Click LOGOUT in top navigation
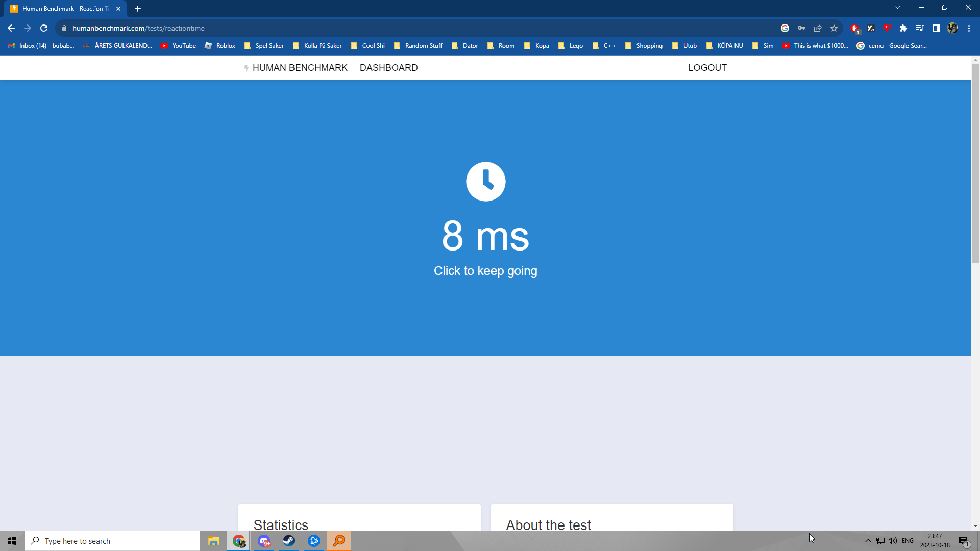Screen dimensions: 980x551 [707, 67]
